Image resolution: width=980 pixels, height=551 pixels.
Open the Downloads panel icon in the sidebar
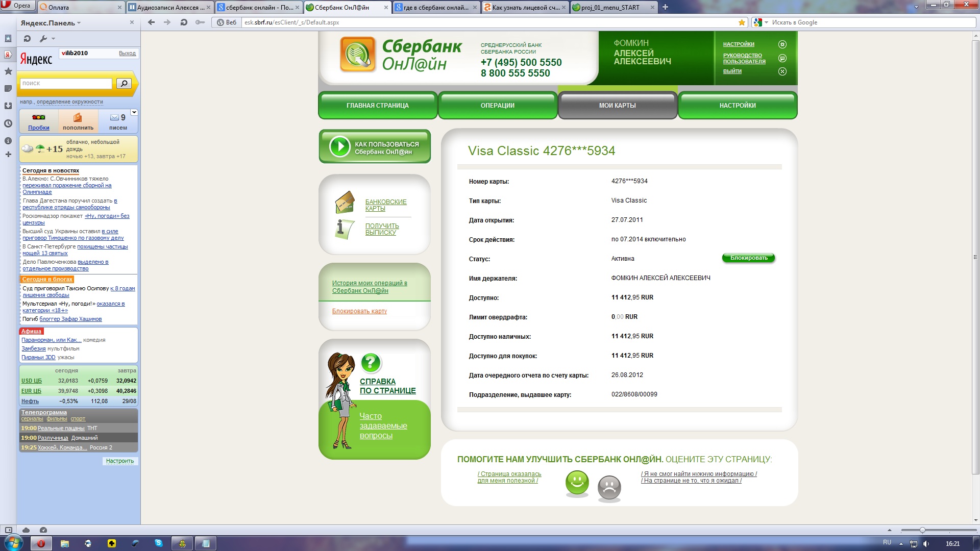(x=8, y=106)
